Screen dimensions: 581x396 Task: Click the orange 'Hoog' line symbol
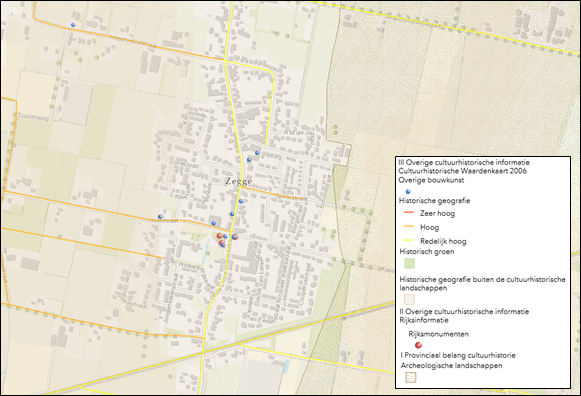(x=409, y=226)
